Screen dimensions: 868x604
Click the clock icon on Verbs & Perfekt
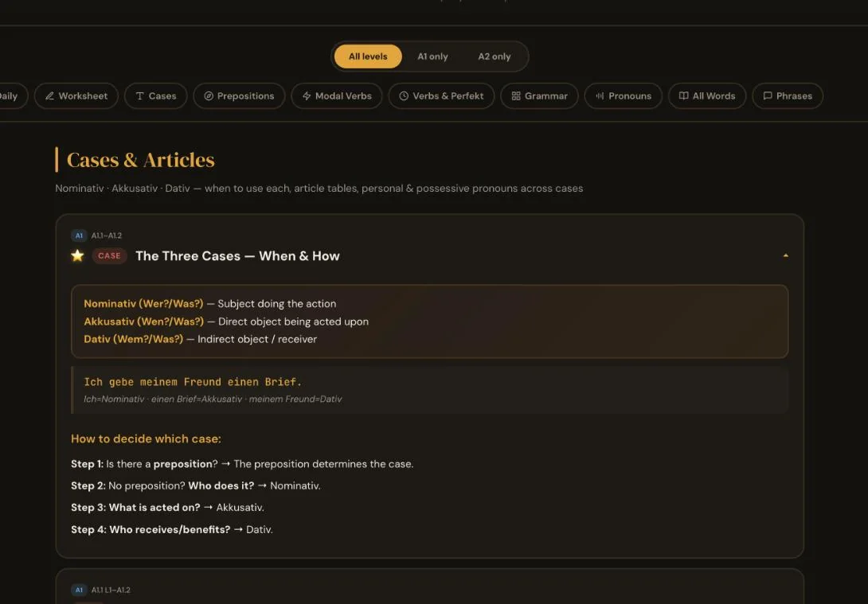(x=404, y=95)
